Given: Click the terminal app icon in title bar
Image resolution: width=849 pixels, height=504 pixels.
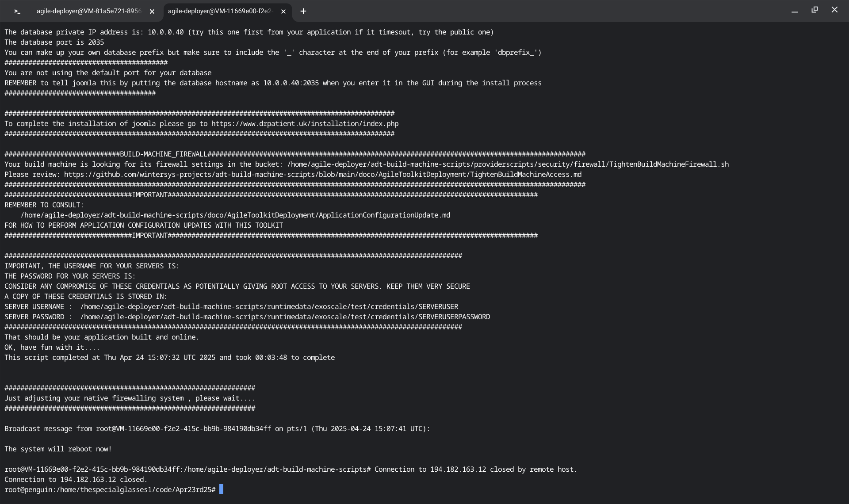Looking at the screenshot, I should (x=17, y=11).
